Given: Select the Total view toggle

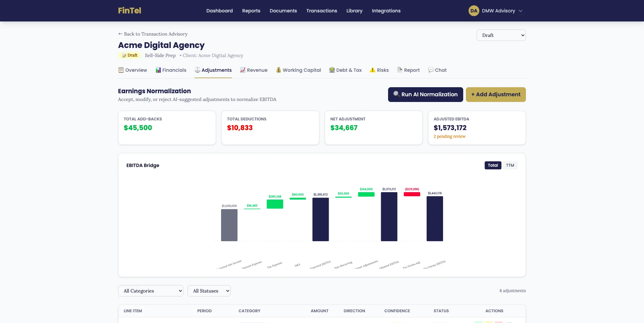Looking at the screenshot, I should [x=493, y=165].
